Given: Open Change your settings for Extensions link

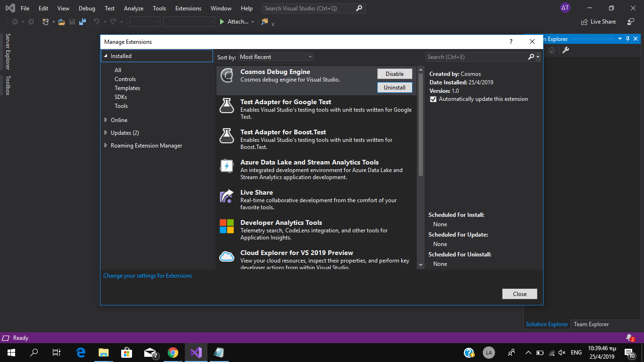Looking at the screenshot, I should tap(148, 276).
